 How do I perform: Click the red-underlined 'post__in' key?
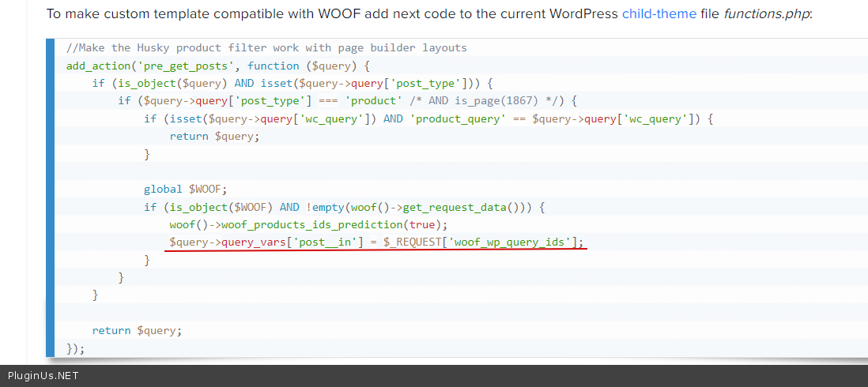point(326,242)
